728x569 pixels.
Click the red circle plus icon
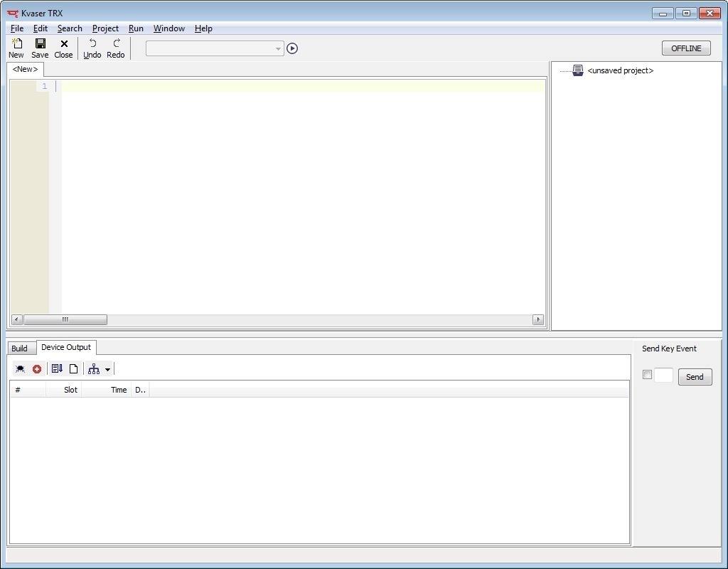(37, 368)
